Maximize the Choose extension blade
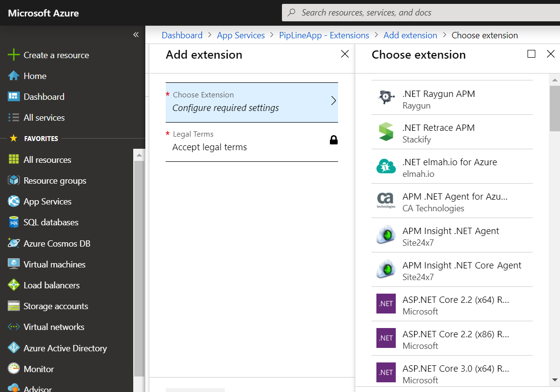560x392 pixels. coord(531,54)
